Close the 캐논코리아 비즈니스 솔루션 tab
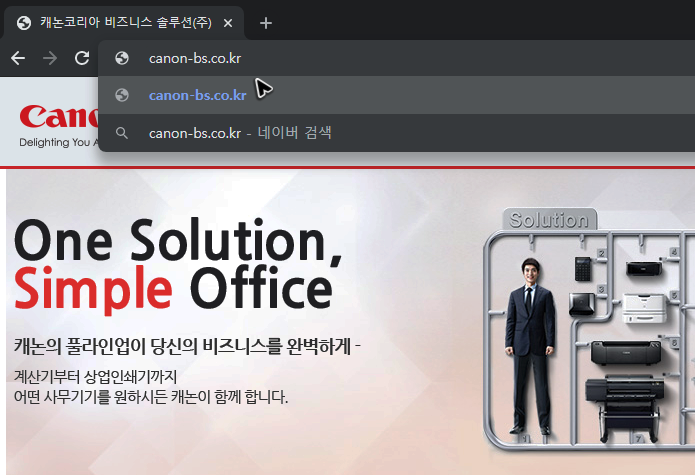This screenshot has width=695, height=475. [228, 23]
